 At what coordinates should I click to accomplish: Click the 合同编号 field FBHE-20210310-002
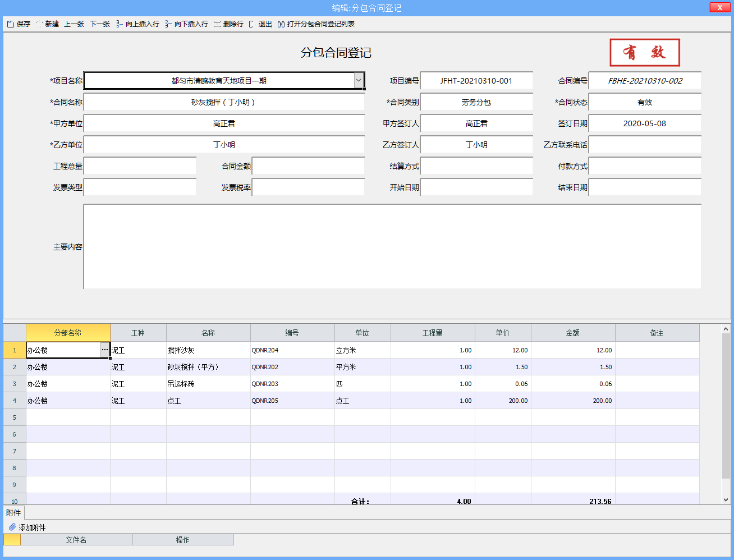[x=645, y=81]
